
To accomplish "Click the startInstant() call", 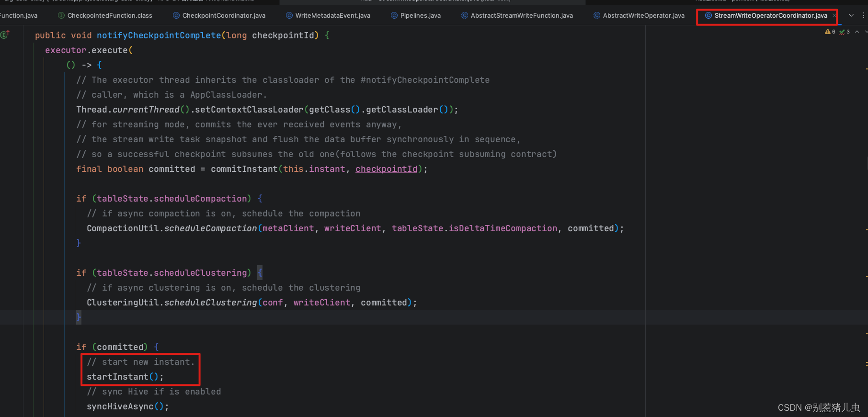I will pos(125,377).
